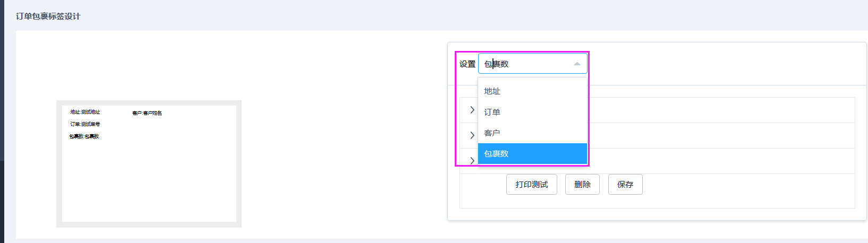Viewport: 868px width, 243px height.
Task: Expand the second collapse panel chevron
Action: pos(472,135)
